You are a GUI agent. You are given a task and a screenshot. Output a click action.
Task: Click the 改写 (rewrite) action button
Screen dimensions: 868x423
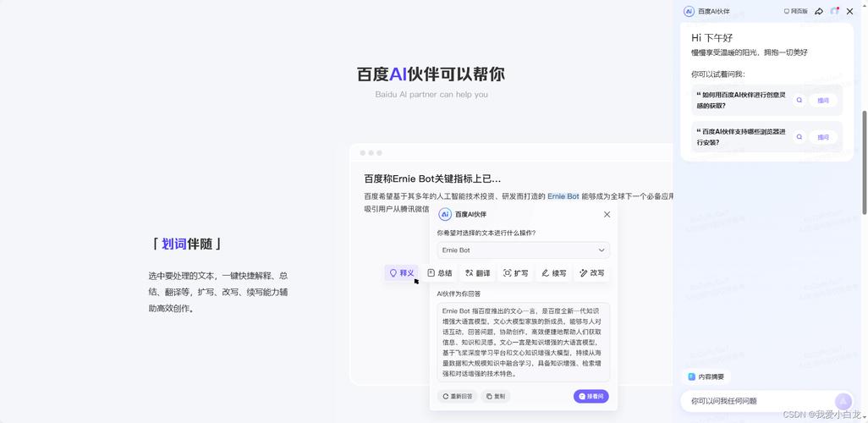click(x=591, y=273)
